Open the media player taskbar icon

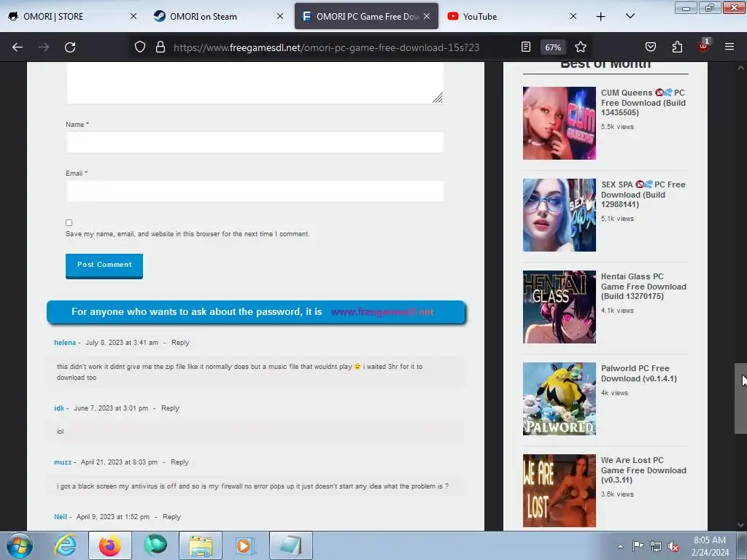245,545
